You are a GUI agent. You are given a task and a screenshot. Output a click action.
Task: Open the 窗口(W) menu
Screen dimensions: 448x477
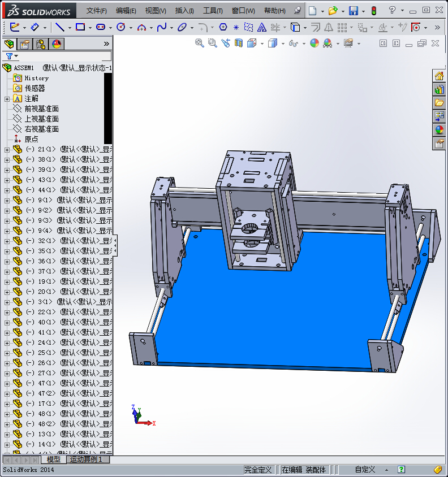[243, 11]
